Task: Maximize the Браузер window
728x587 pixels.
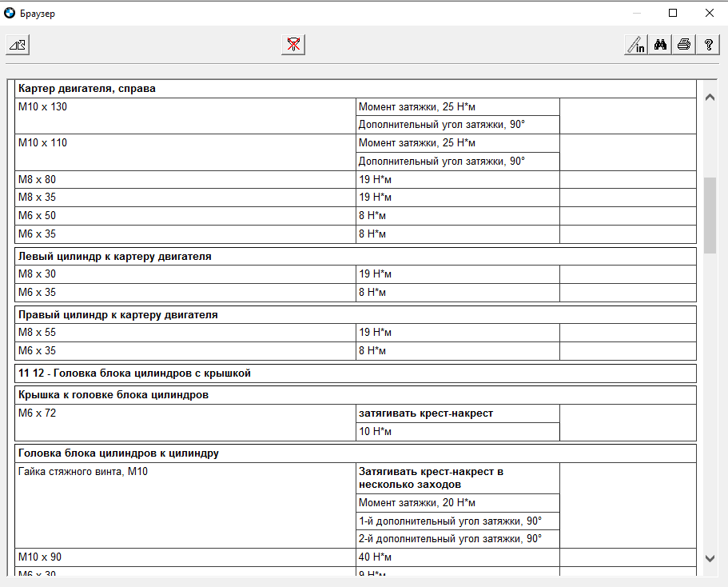Action: 673,13
